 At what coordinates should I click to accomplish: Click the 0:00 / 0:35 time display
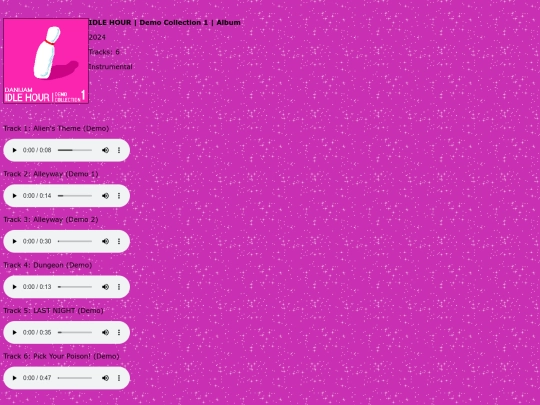pyautogui.click(x=37, y=332)
